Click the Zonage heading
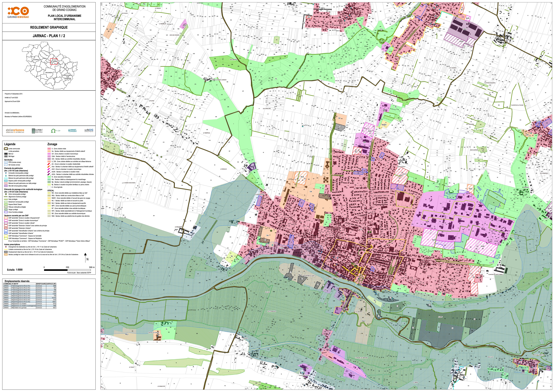554x392 pixels. coord(52,144)
